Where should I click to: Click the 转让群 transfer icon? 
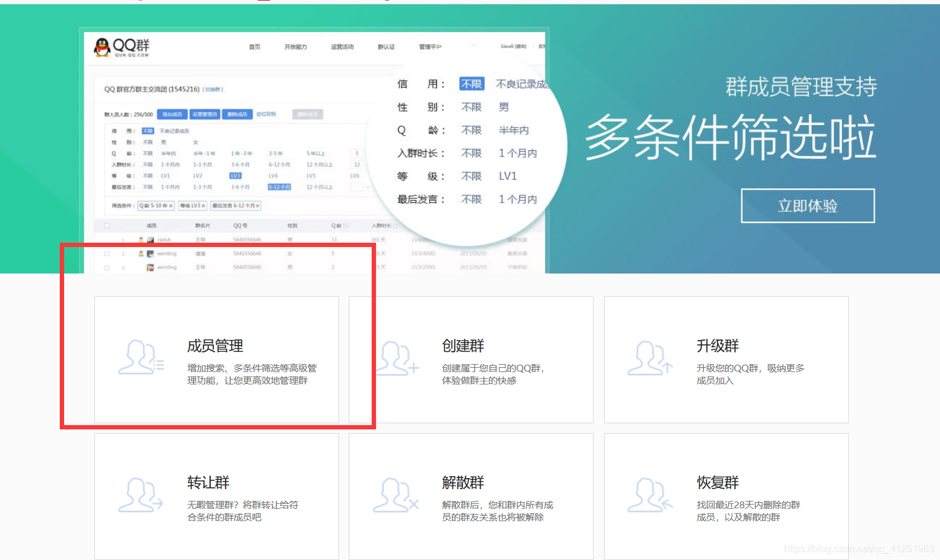tap(141, 495)
